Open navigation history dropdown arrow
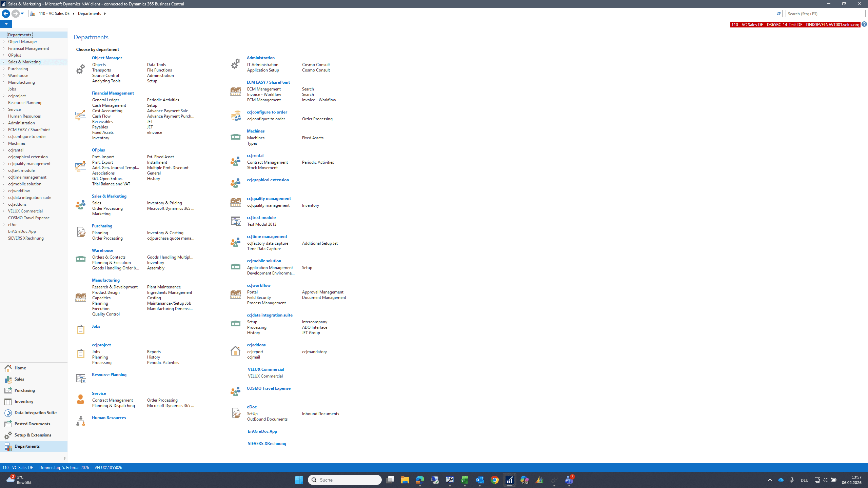Screen dimensions: 868x488 coord(22,14)
